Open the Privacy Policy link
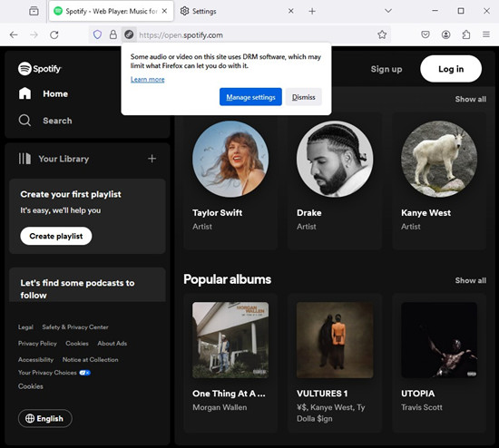Viewport: 499px width, 448px height. pyautogui.click(x=37, y=344)
